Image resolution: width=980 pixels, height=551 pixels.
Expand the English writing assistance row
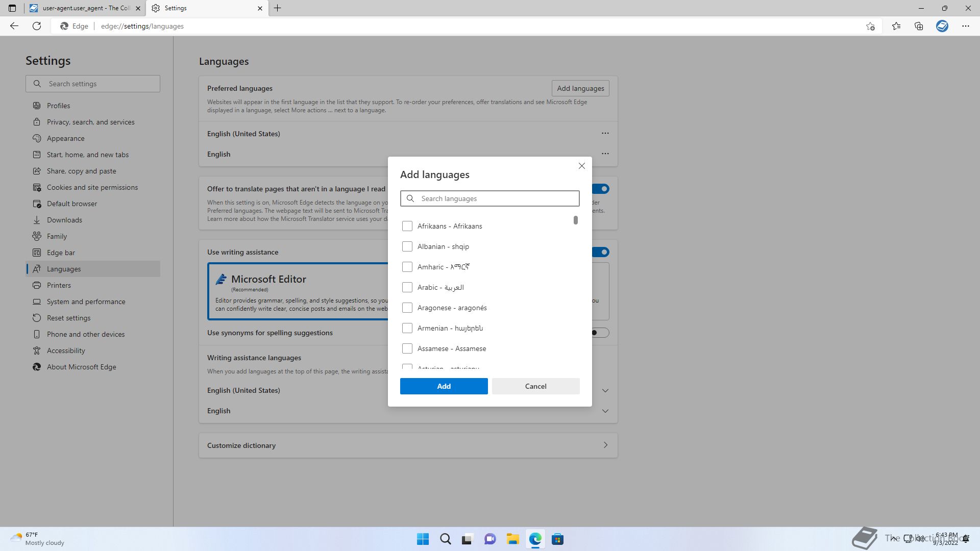(605, 411)
